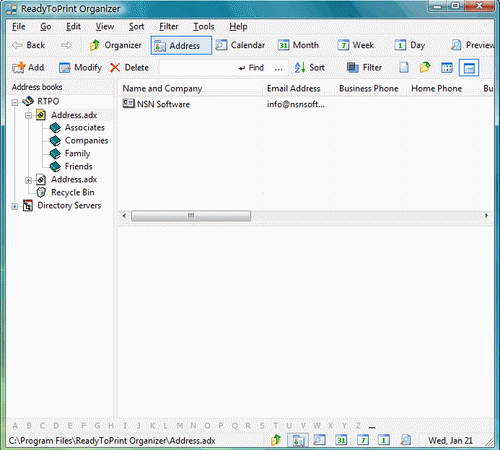The height and width of the screenshot is (450, 500).
Task: Open the Go menu
Action: point(46,26)
